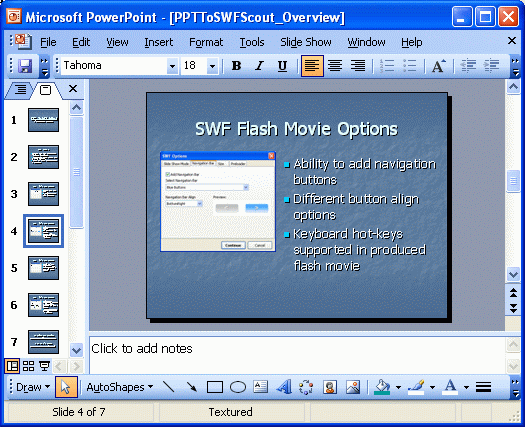Click Insert WordArt icon
Viewport: 525px width, 427px height.
284,387
